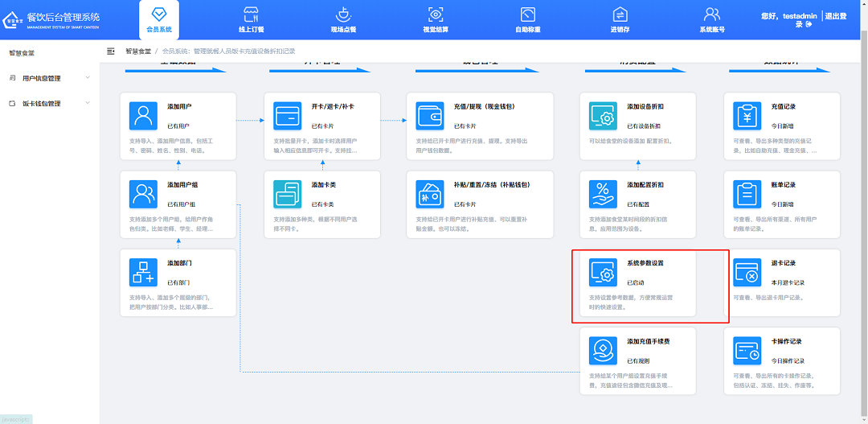Click the 添加部门 department icon
The width and height of the screenshot is (868, 424).
tap(143, 272)
